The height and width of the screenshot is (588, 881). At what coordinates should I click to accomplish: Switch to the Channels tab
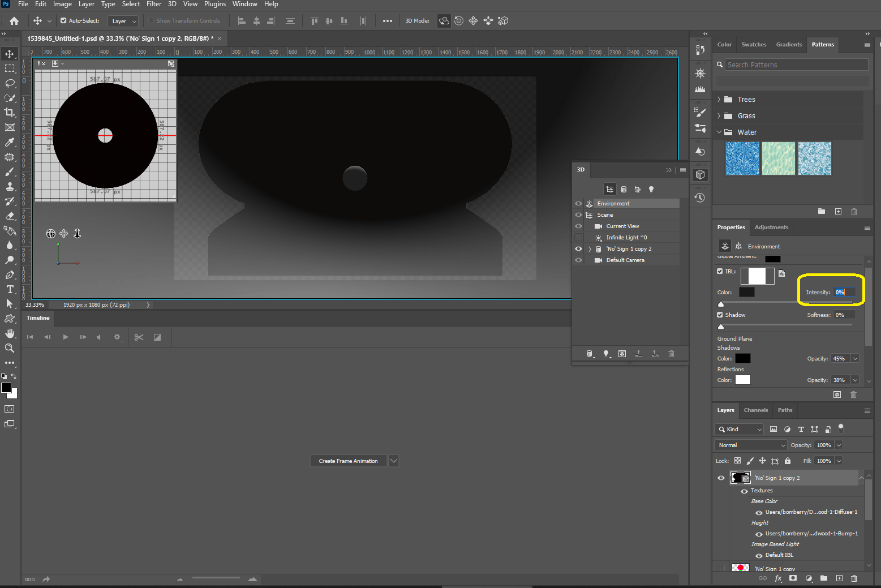click(x=755, y=410)
